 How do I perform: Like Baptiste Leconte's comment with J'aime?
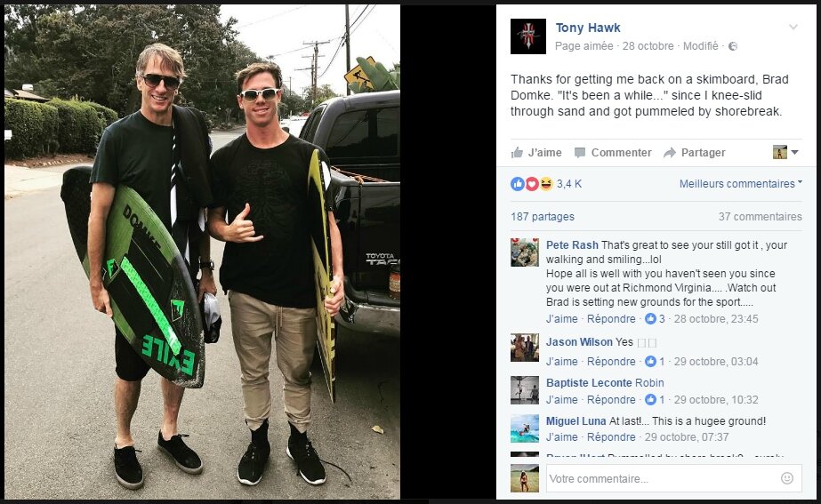[x=561, y=399]
